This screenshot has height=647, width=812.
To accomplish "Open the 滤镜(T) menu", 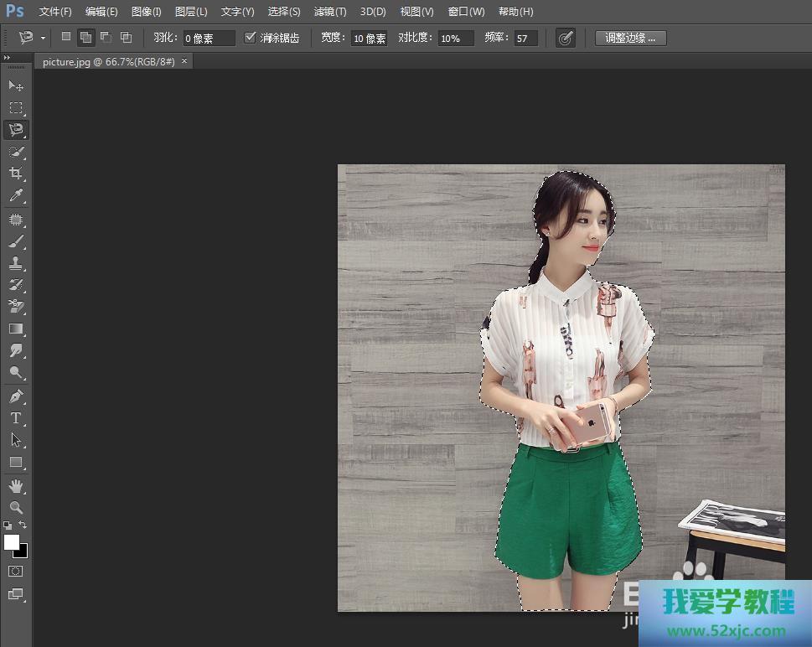I will [329, 12].
